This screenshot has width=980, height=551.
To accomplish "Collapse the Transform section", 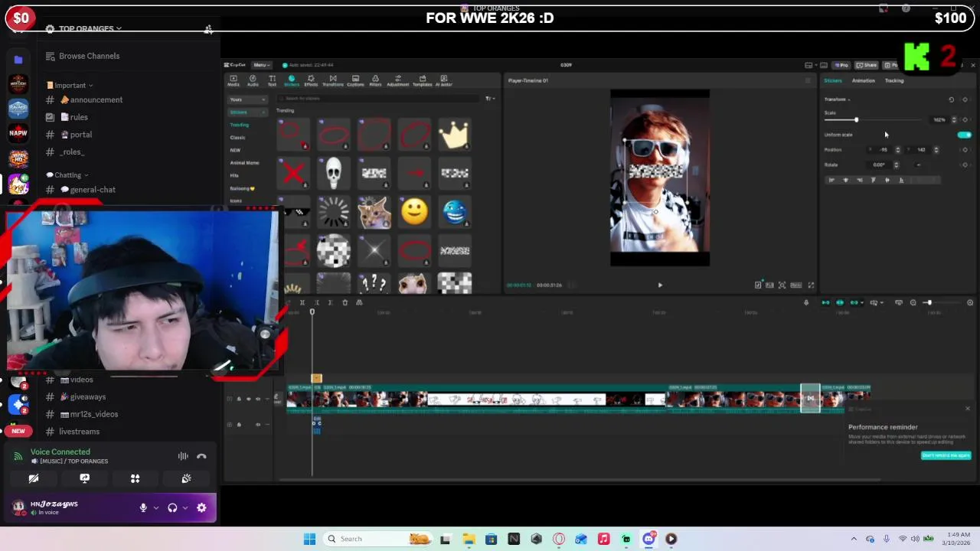I will [838, 99].
